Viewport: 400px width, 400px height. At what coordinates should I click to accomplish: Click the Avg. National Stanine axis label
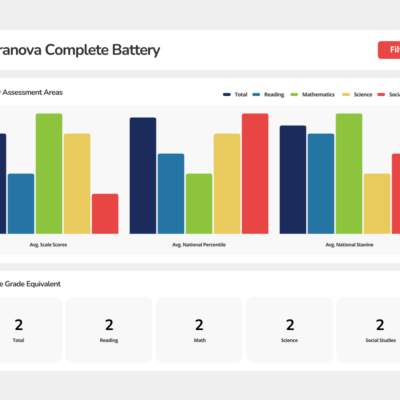349,245
